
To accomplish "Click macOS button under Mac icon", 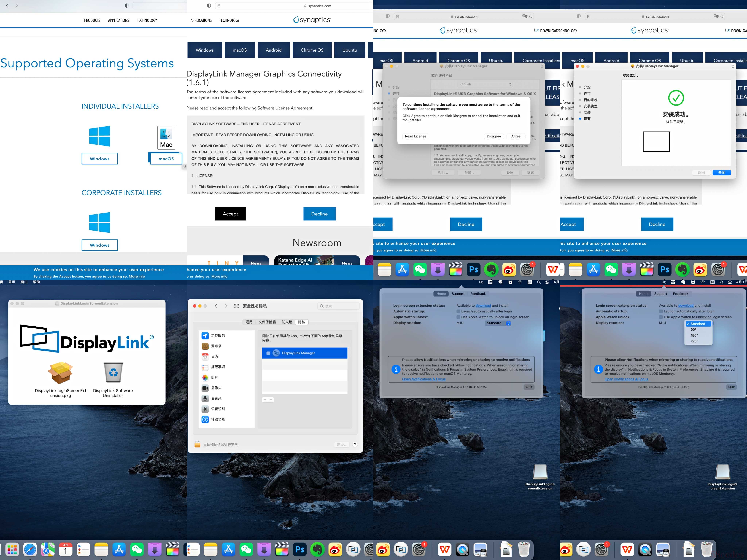I will pos(166,159).
